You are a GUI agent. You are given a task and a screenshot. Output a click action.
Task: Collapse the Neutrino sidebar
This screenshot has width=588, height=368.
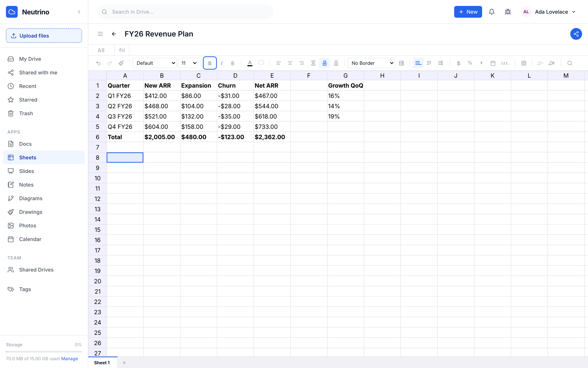click(79, 12)
